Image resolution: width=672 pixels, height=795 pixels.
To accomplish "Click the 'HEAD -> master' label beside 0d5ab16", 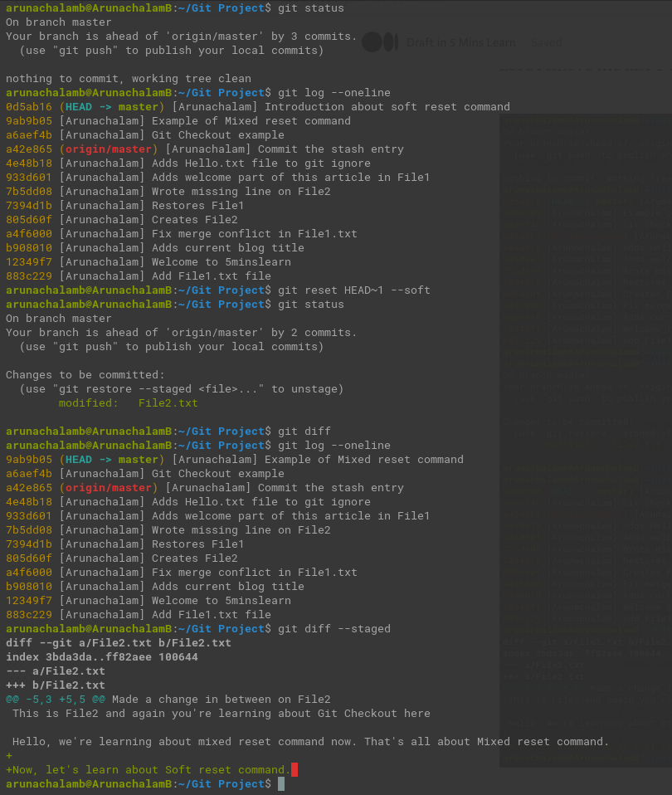I will 112,107.
